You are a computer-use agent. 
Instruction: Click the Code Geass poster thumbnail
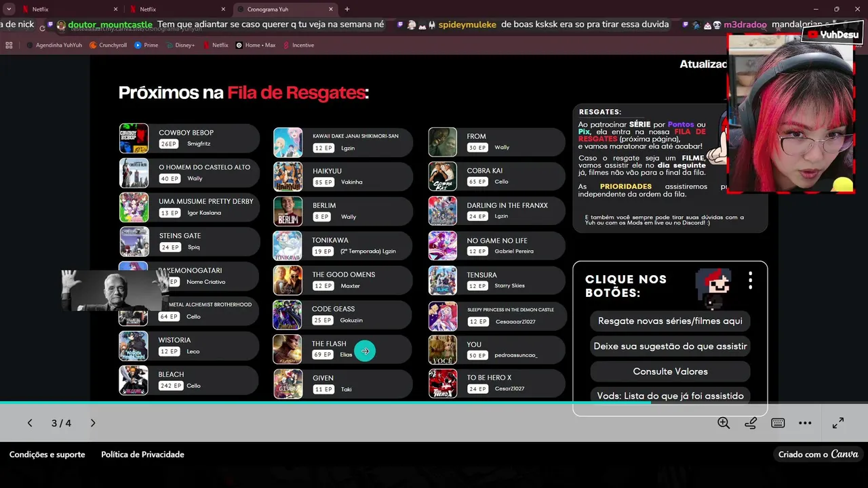pos(288,315)
